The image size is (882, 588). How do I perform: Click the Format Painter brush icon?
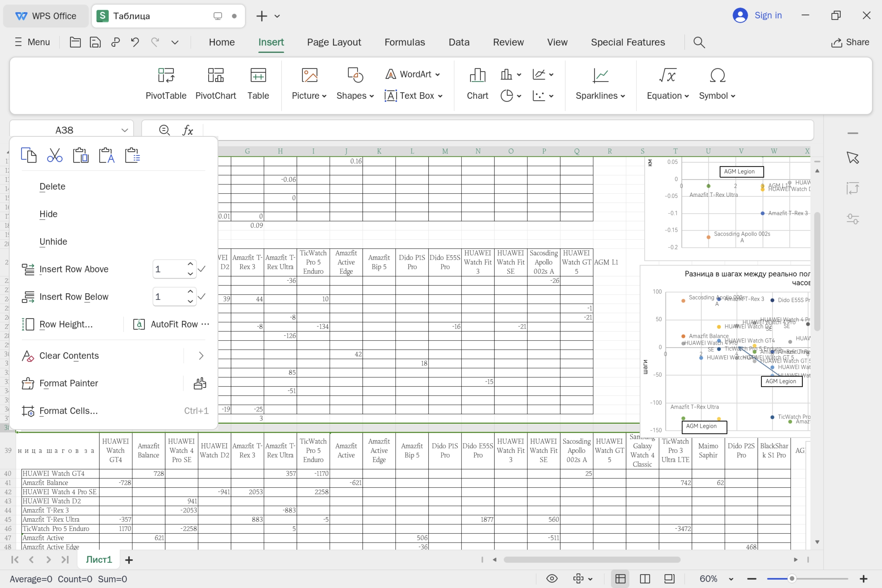[x=200, y=383]
